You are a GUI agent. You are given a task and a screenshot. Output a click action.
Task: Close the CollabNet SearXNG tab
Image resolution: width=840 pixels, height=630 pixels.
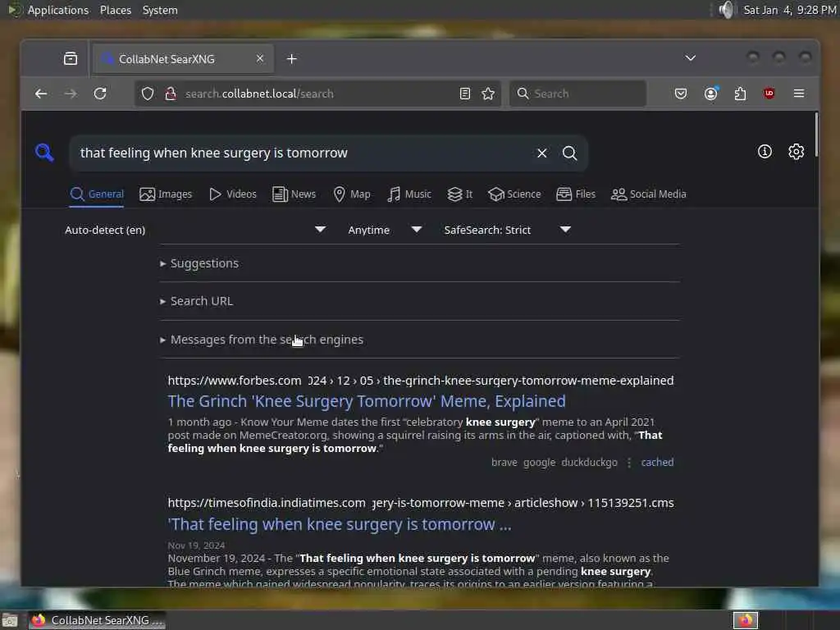coord(260,58)
